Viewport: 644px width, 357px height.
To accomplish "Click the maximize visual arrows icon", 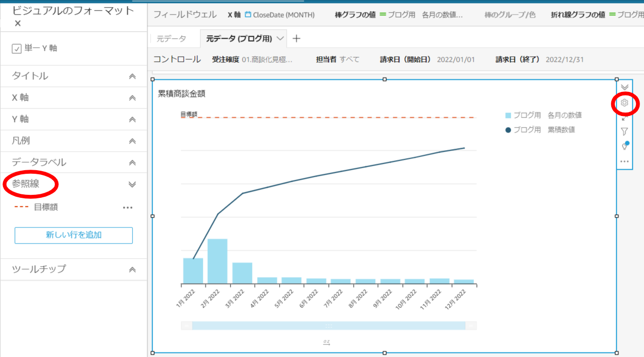I will (624, 118).
